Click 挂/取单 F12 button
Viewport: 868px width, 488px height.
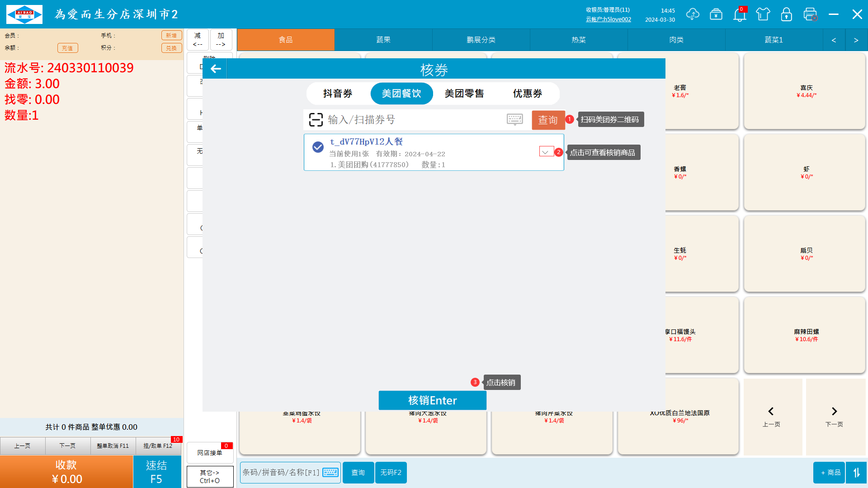[x=158, y=446]
